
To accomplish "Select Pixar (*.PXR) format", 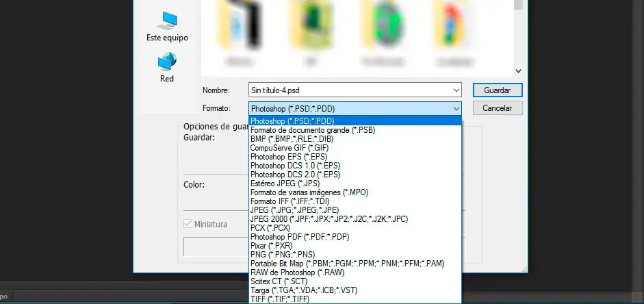I will (x=355, y=246).
